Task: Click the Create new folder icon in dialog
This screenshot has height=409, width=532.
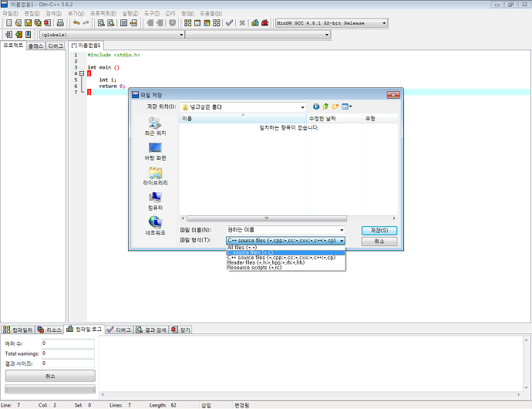Action: click(x=335, y=106)
